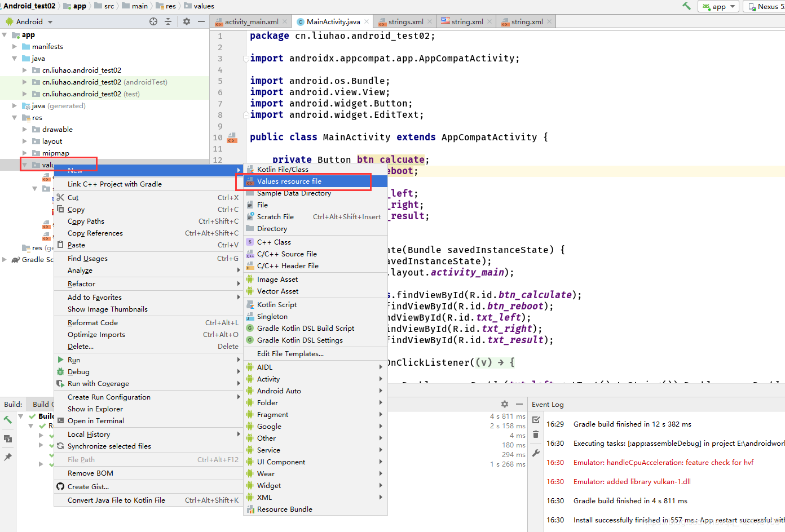The image size is (785, 532).
Task: Select Convert Java File to Kotlin File
Action: [148, 500]
